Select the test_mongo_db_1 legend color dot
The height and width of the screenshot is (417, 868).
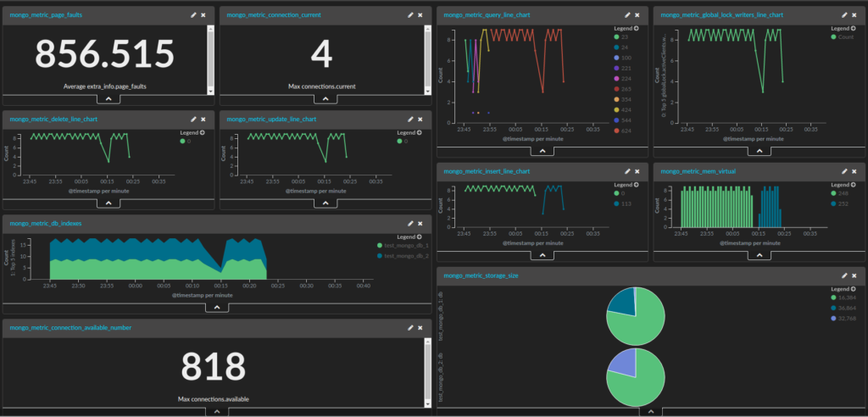coord(379,245)
